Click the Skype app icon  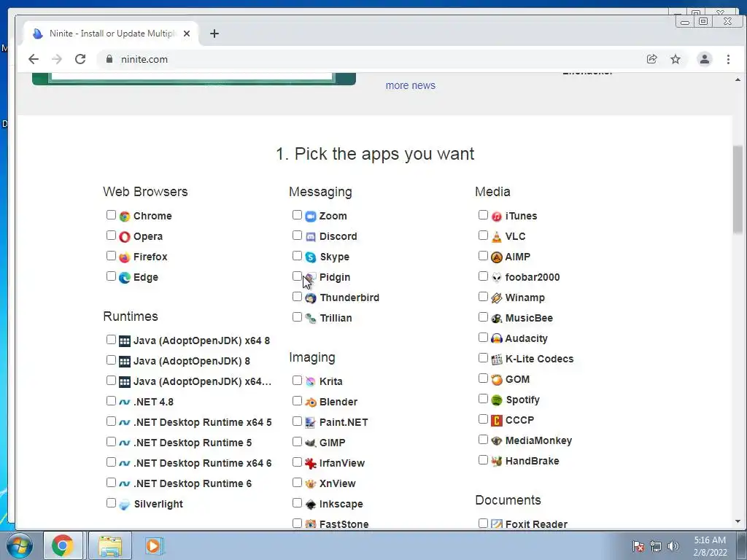[311, 257]
